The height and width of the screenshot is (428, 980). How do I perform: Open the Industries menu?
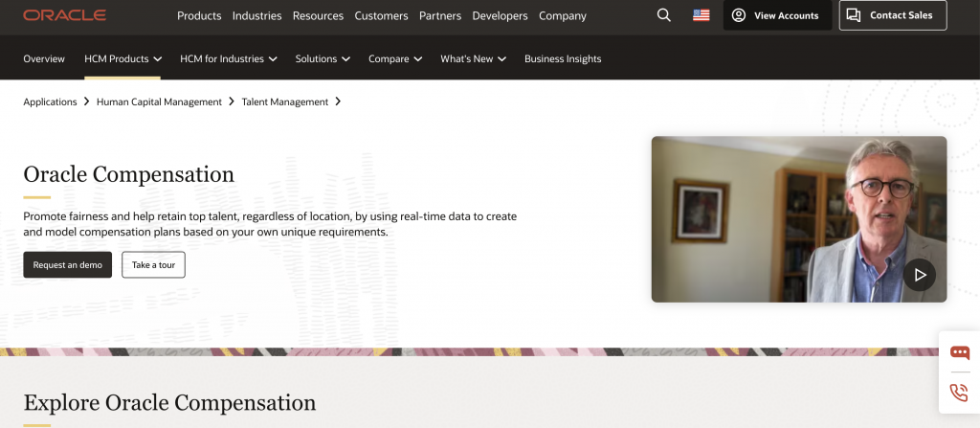pyautogui.click(x=256, y=16)
